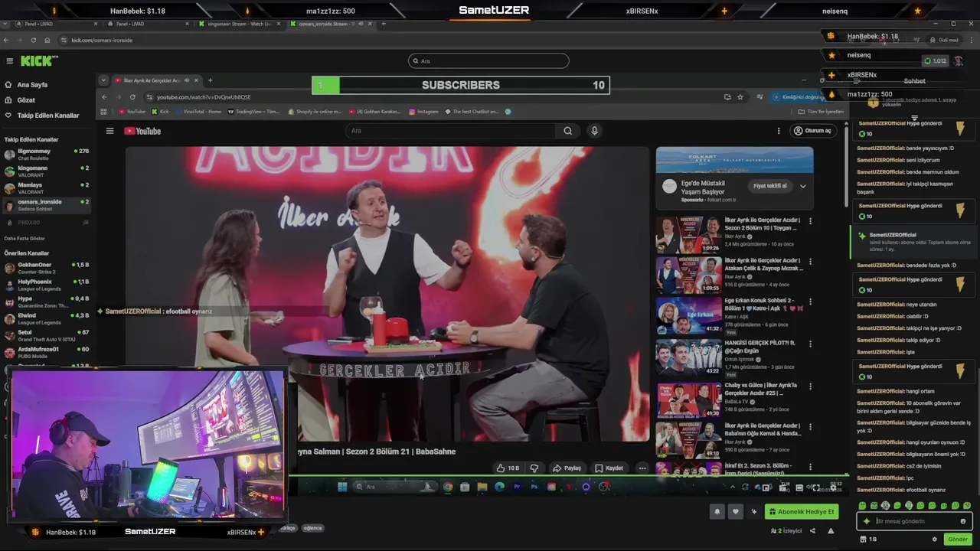This screenshot has height=551, width=980.
Task: Select followed channel lilgmommey
Action: click(46, 155)
